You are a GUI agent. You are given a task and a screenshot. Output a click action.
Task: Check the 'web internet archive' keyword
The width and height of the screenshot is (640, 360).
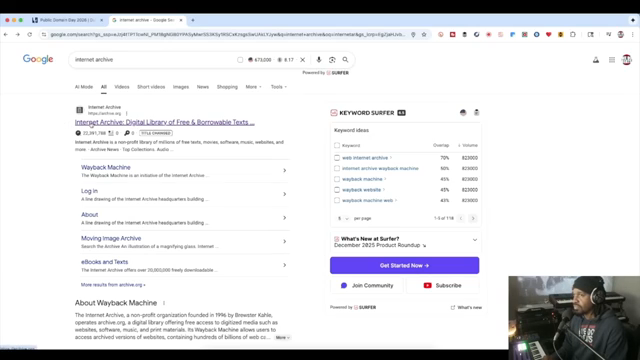pyautogui.click(x=337, y=158)
